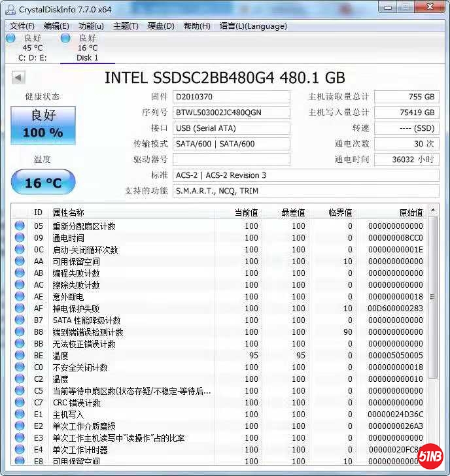Click status icon for row B7 SATA 性能降级计数
This screenshot has height=476, width=450.
pos(20,320)
